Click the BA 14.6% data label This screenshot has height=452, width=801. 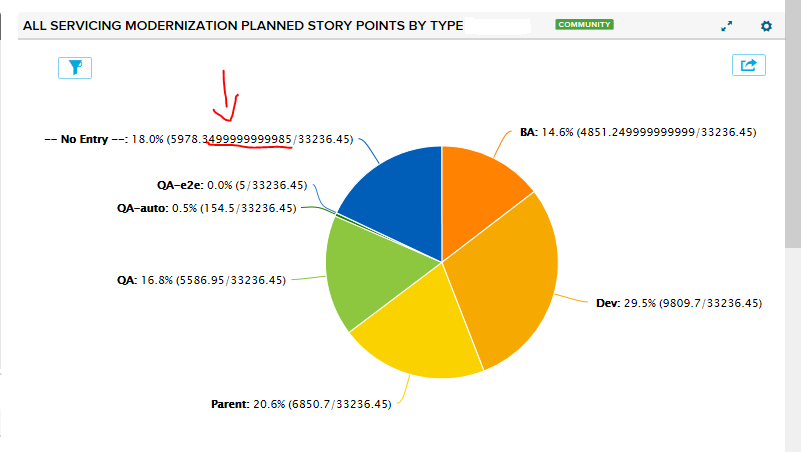click(638, 131)
